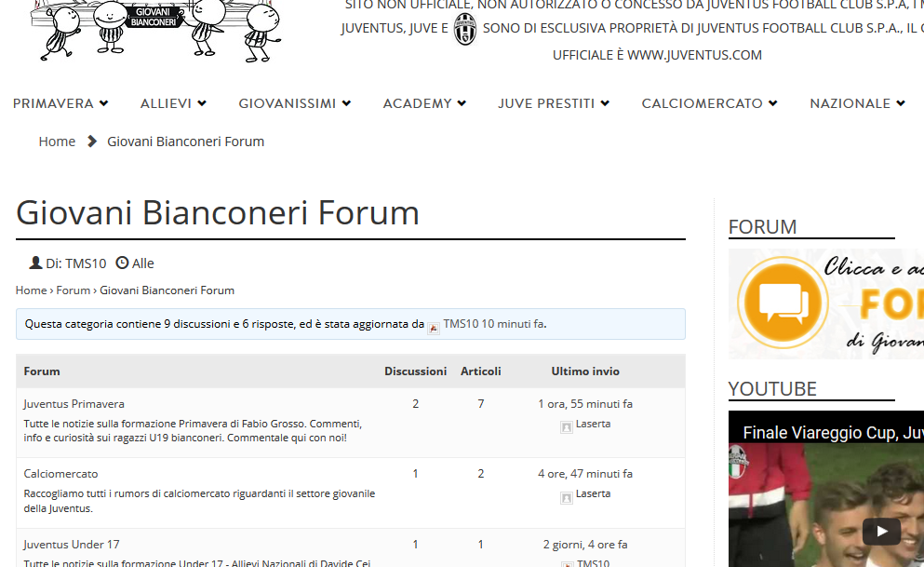The width and height of the screenshot is (924, 567).
Task: Click '4 ore, 47 minuti fa' link
Action: point(585,474)
